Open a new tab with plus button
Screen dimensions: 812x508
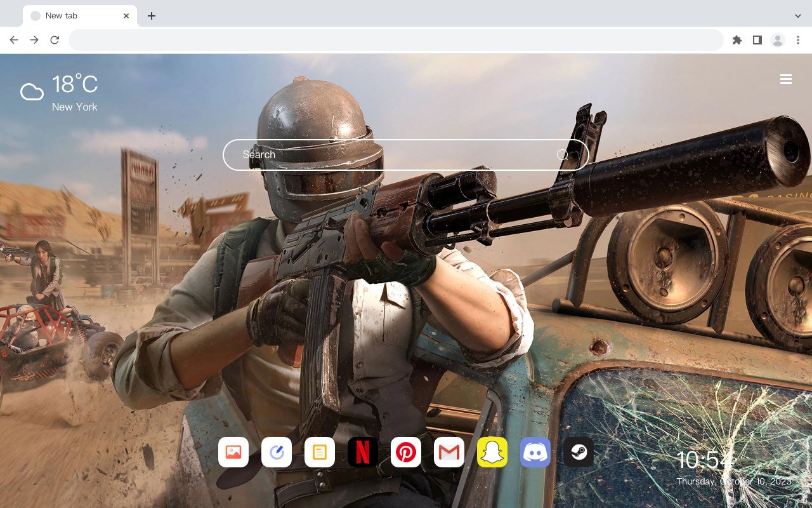pos(151,16)
